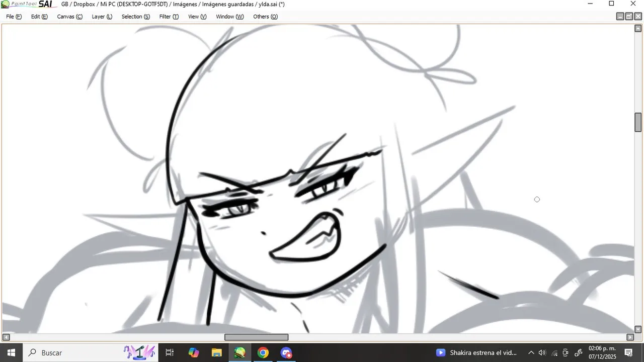Open the View menu
Viewport: 644px width, 362px height.
[197, 17]
